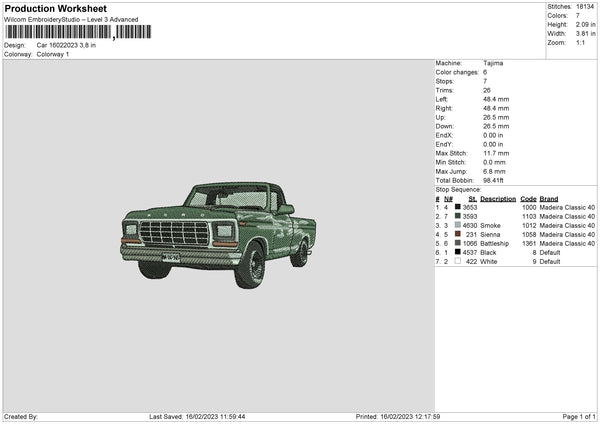Screen dimensions: 600x424
Task: Click the Page 1 of 1 indicator
Action: [579, 416]
